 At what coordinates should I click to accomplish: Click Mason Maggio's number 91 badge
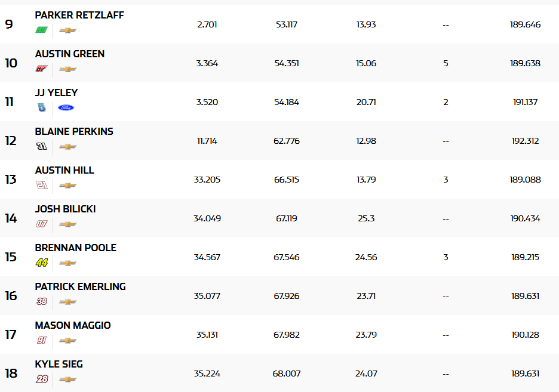coord(41,341)
